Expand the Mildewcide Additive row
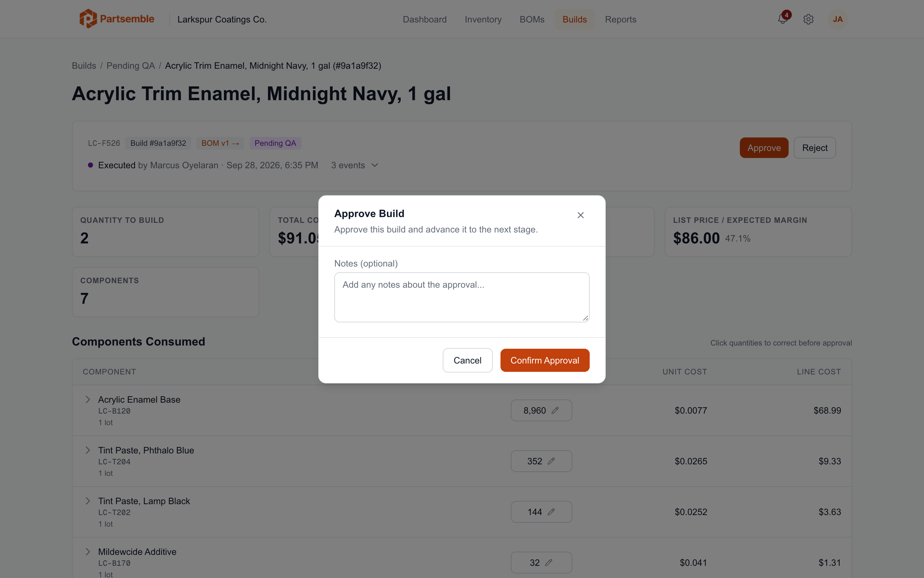The width and height of the screenshot is (924, 578). pyautogui.click(x=88, y=552)
